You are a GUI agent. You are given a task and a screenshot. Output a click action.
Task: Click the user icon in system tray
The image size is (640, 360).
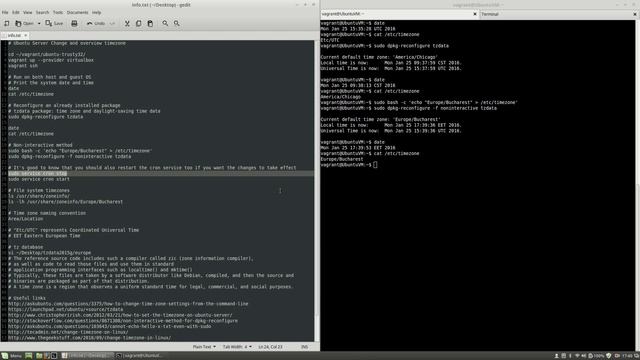(x=556, y=356)
